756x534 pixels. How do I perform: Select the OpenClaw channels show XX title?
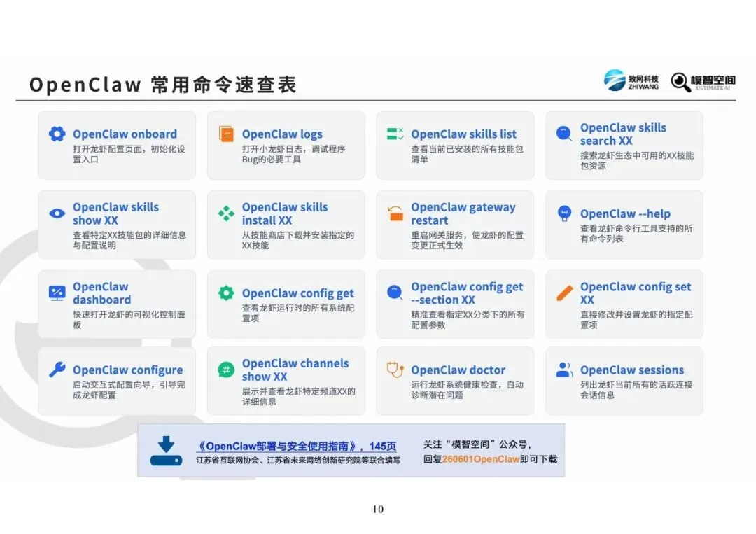coord(295,370)
